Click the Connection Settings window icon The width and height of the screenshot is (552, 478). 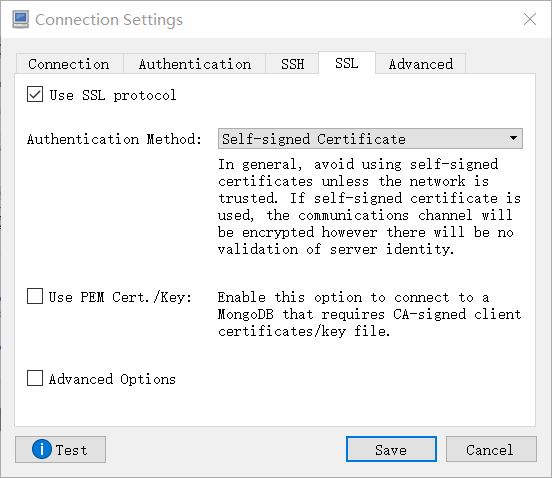(20, 19)
